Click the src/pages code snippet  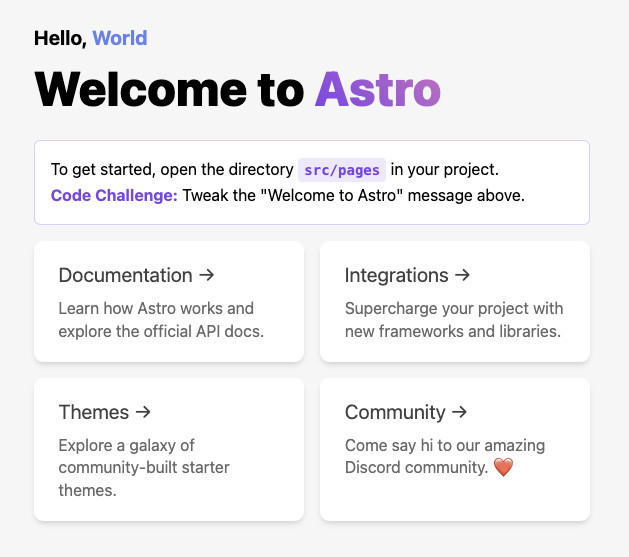[342, 170]
